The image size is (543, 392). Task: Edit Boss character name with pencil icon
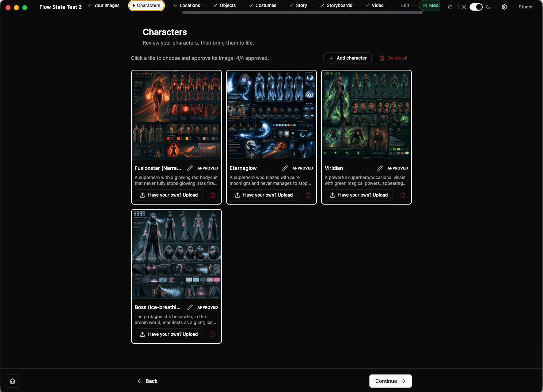tap(190, 307)
